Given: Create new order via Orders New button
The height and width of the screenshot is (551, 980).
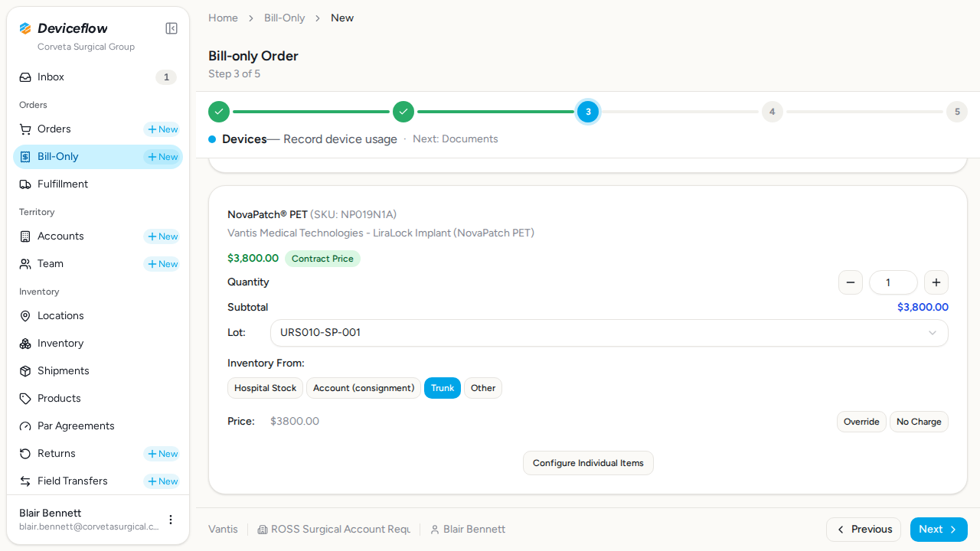Looking at the screenshot, I should click(x=162, y=129).
